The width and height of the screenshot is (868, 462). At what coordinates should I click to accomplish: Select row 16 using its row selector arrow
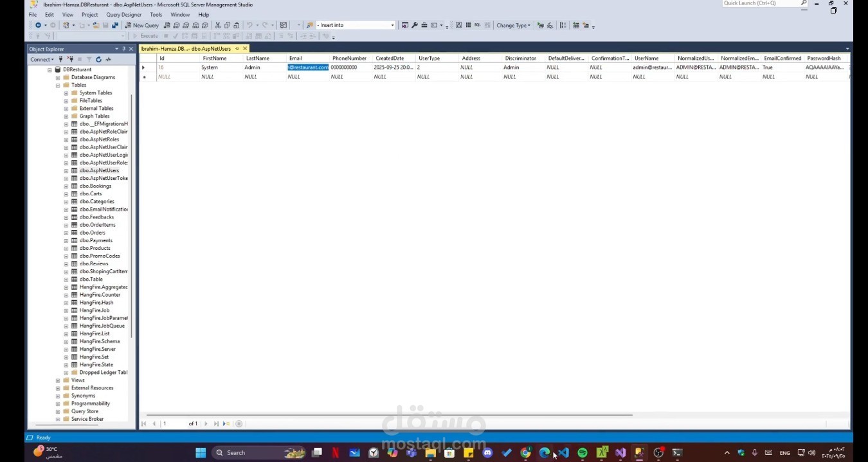pos(144,67)
